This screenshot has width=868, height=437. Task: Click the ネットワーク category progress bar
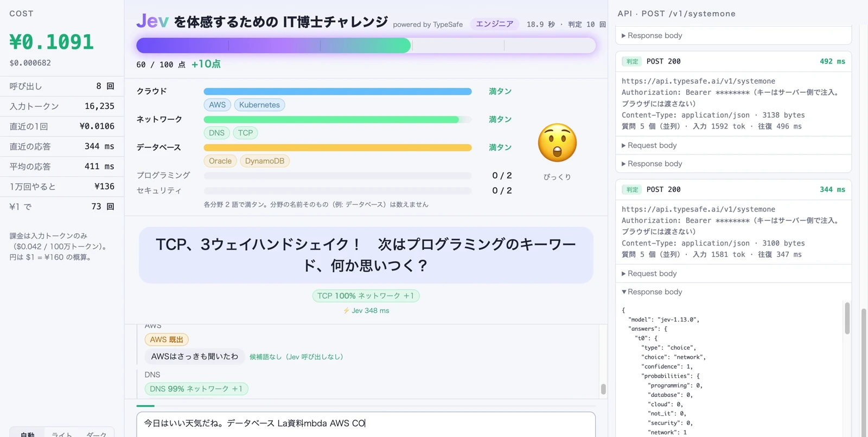click(x=337, y=120)
